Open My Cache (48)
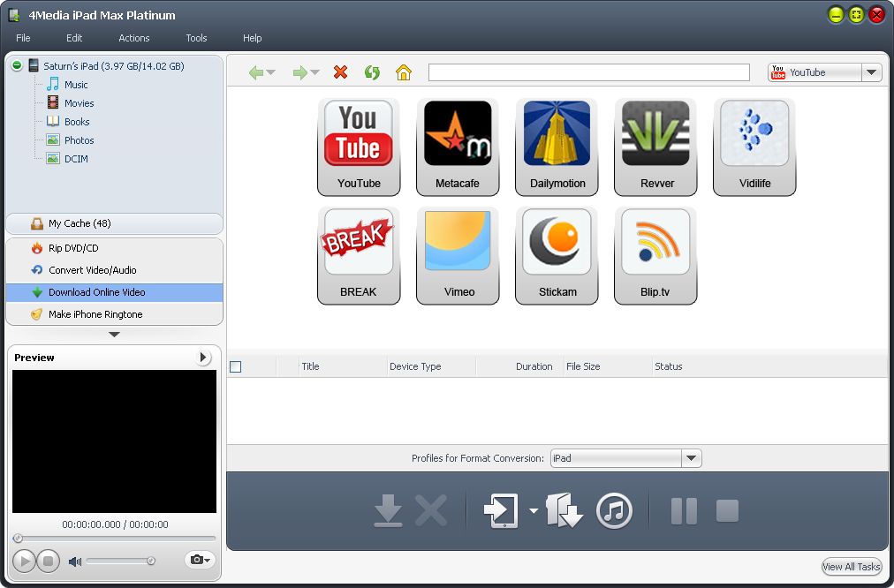 pyautogui.click(x=115, y=223)
